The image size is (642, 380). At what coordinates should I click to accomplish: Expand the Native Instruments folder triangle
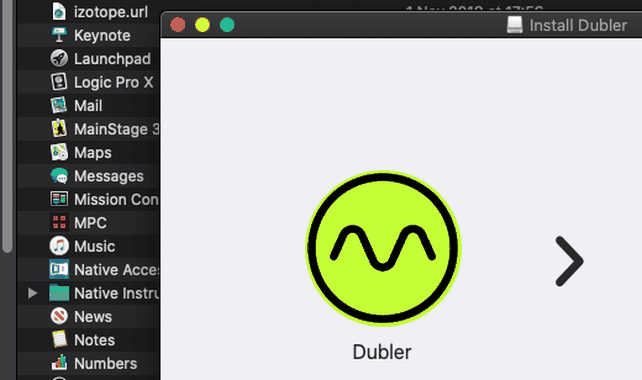pos(33,293)
